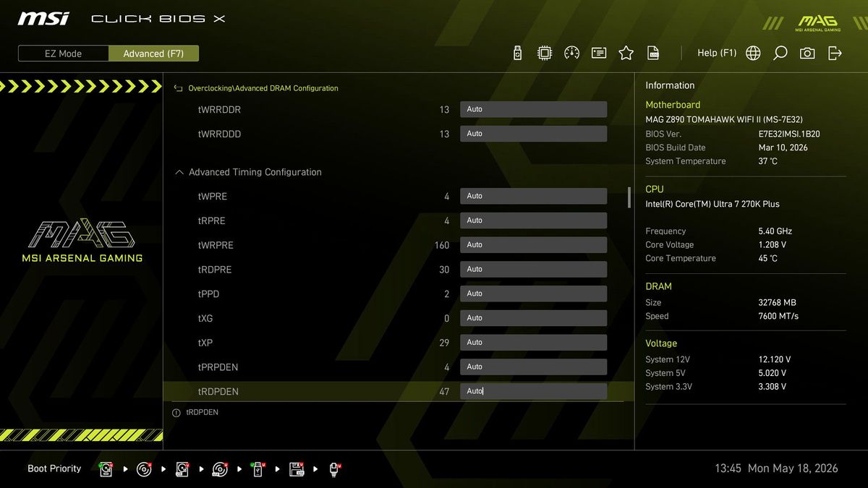This screenshot has height=488, width=868.
Task: Select the tWRPRE setting label
Action: click(x=216, y=246)
